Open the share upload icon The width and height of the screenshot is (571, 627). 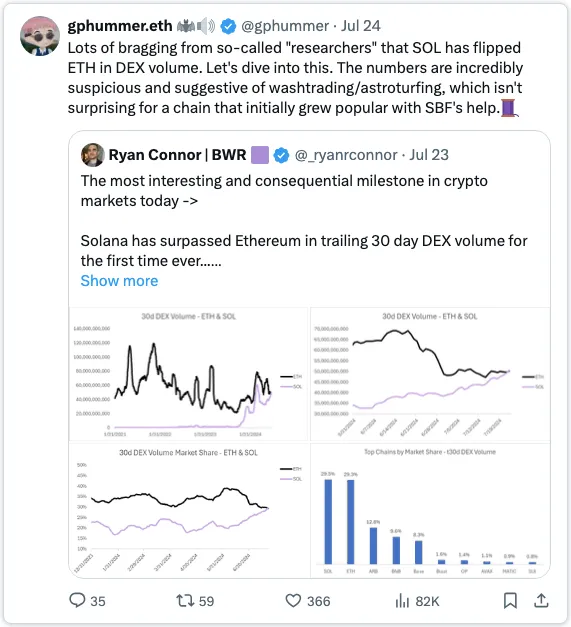(541, 601)
